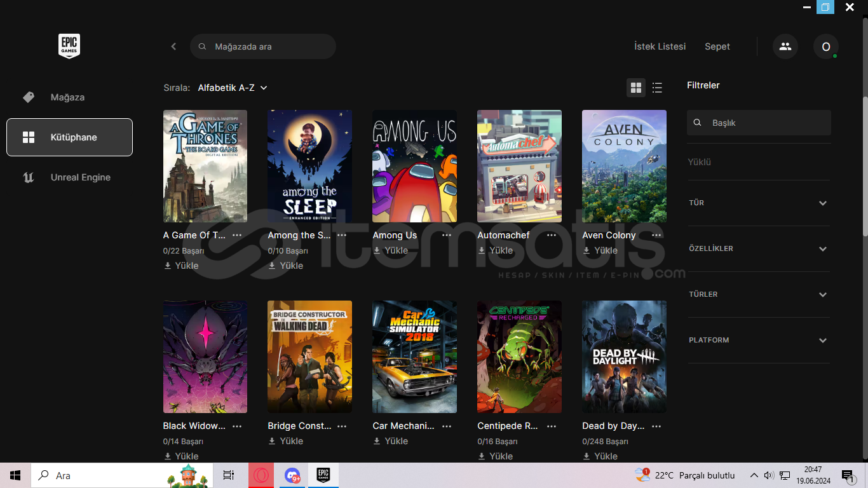
Task: Open the Among the Sleep cover thumbnail
Action: click(310, 166)
